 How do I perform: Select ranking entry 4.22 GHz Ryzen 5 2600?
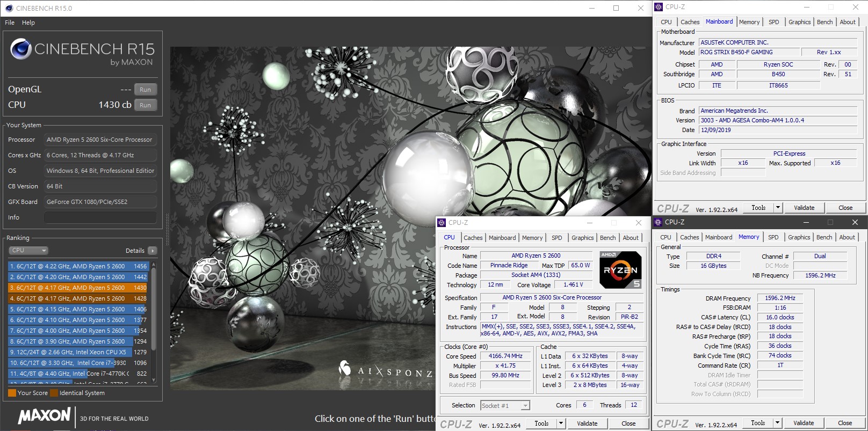click(78, 266)
